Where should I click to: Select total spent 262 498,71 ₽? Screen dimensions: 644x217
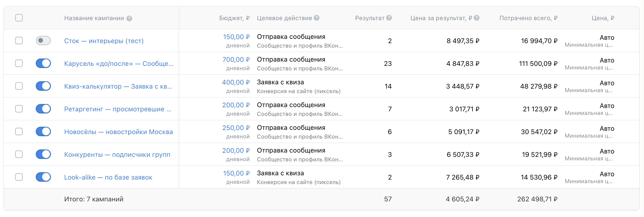click(537, 199)
